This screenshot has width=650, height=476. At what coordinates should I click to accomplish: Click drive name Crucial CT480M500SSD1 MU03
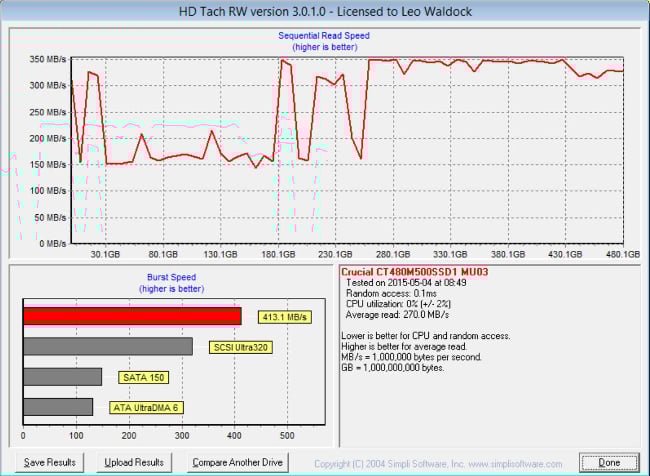tap(415, 272)
